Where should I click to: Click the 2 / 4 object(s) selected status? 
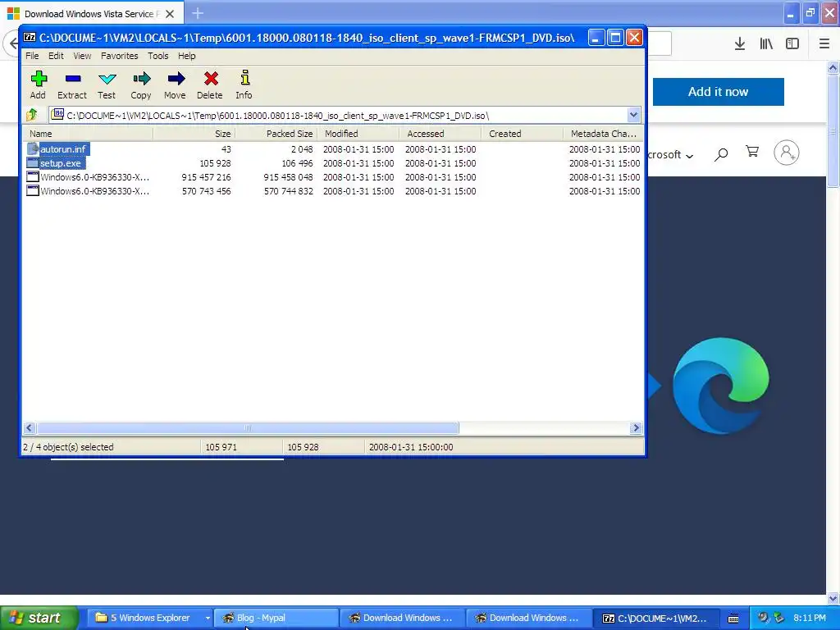(x=68, y=447)
